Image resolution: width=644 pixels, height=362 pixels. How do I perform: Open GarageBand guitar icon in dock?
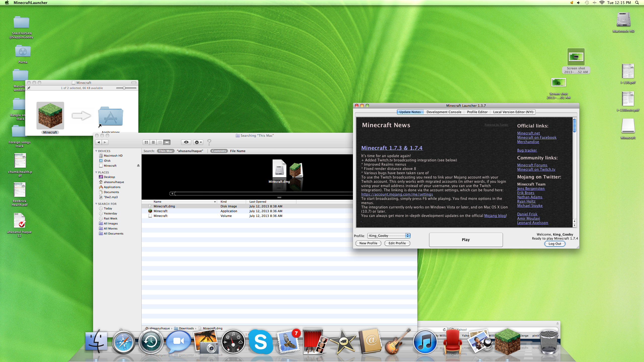(397, 342)
